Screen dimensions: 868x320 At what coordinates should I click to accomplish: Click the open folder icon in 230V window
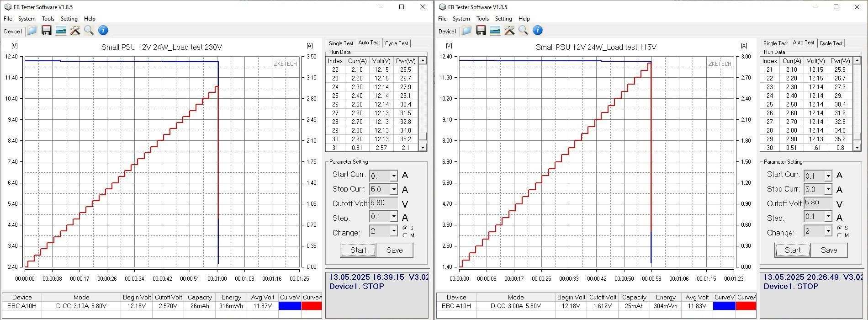pyautogui.click(x=32, y=31)
